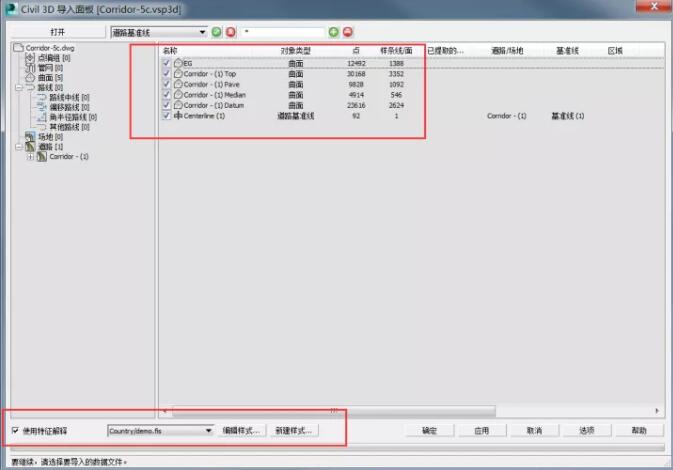The height and width of the screenshot is (470, 673).
Task: Click 基准线 (1) cell in Centerline row
Action: (x=567, y=116)
